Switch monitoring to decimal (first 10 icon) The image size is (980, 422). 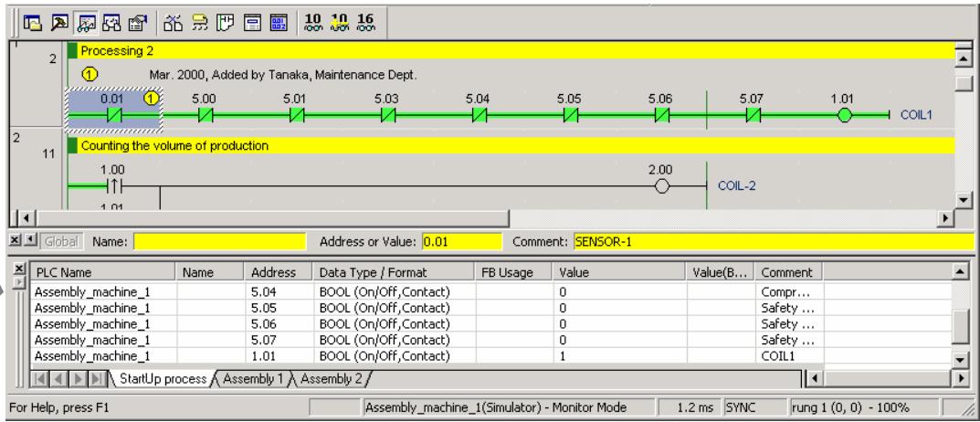click(312, 23)
